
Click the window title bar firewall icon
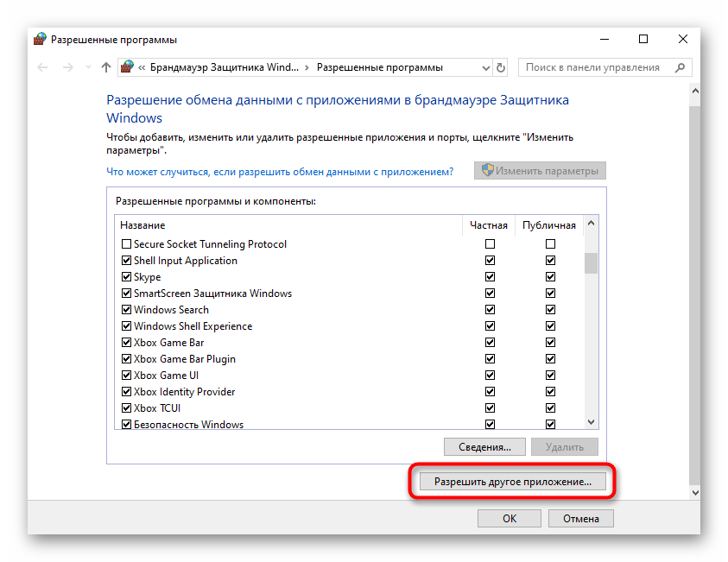tap(40, 40)
